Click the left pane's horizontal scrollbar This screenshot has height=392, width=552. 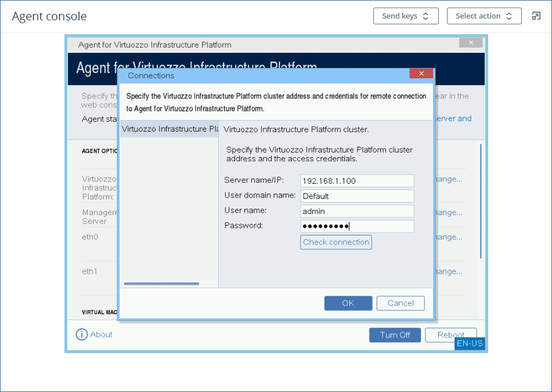(x=161, y=284)
